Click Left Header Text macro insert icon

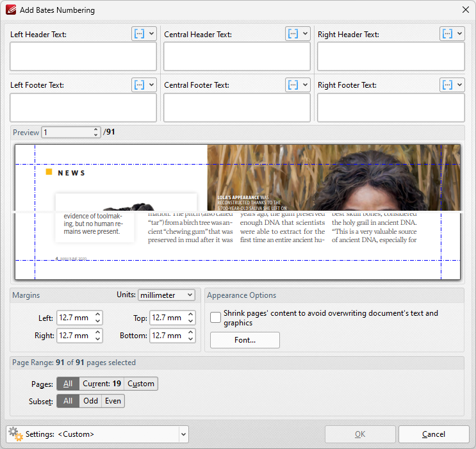click(x=139, y=34)
